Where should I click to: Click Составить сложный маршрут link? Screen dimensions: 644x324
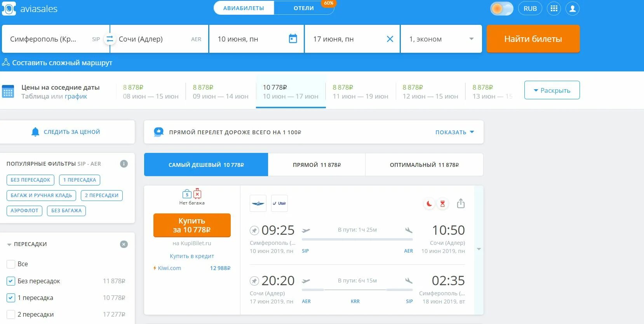pyautogui.click(x=62, y=62)
